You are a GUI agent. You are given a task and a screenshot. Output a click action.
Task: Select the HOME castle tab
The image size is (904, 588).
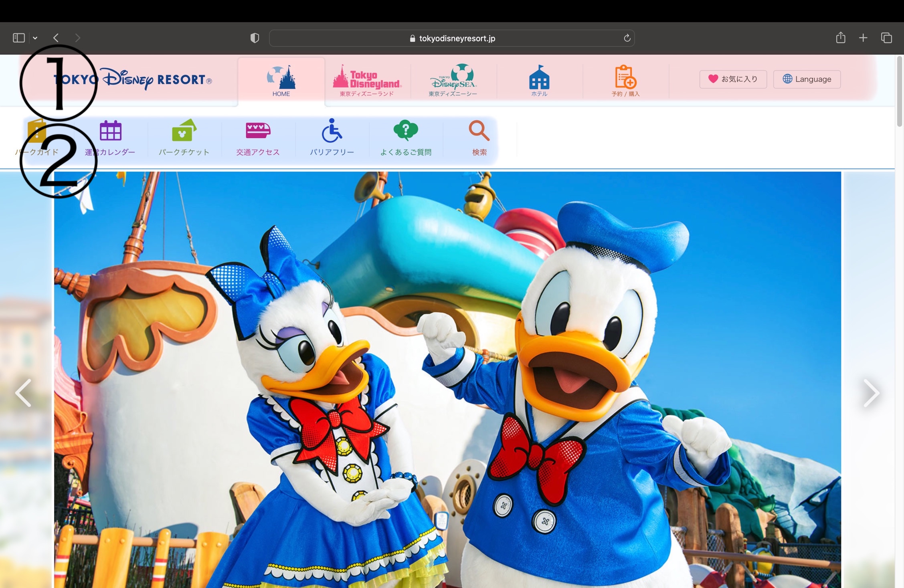click(x=281, y=81)
